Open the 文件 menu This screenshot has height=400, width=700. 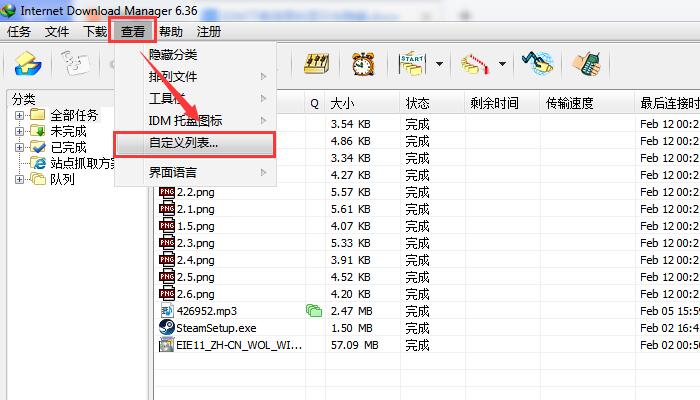click(x=57, y=32)
